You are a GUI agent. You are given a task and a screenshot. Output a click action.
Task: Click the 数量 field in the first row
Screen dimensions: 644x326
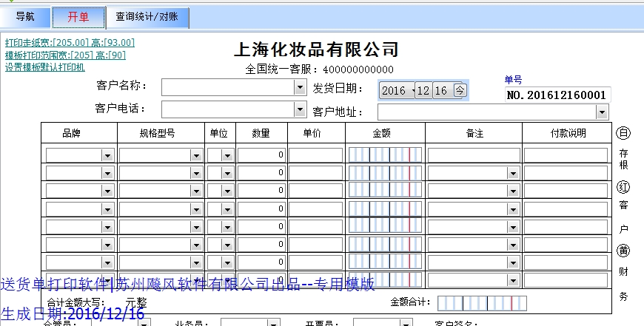click(261, 155)
